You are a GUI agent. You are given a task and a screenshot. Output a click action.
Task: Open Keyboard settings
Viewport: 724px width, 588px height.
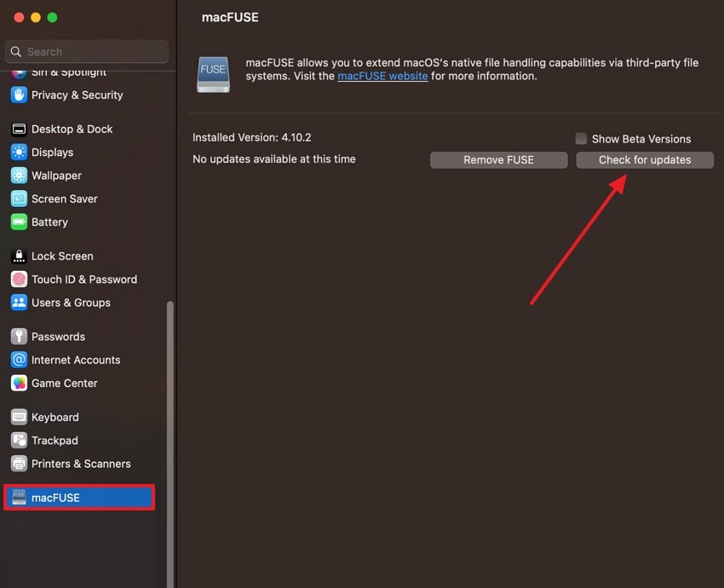click(55, 418)
